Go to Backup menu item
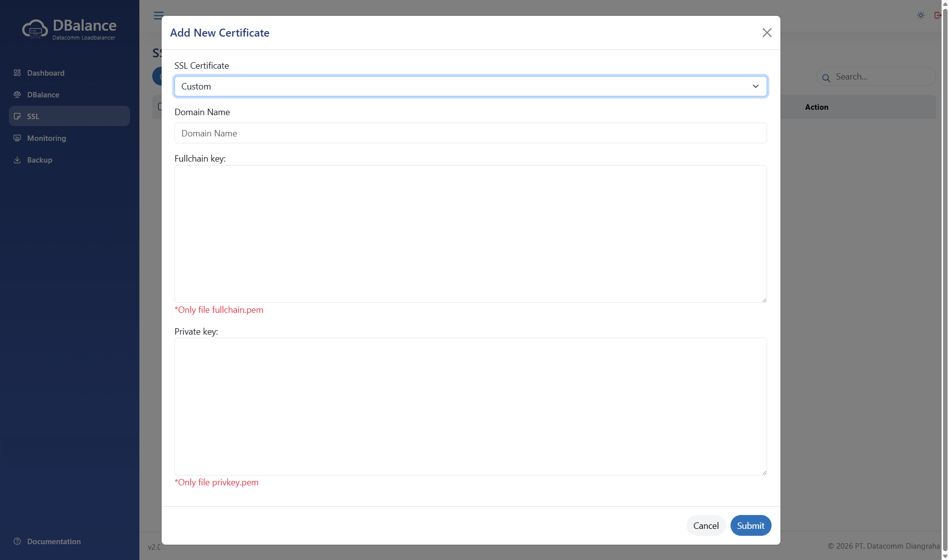Image resolution: width=949 pixels, height=560 pixels. pos(40,160)
